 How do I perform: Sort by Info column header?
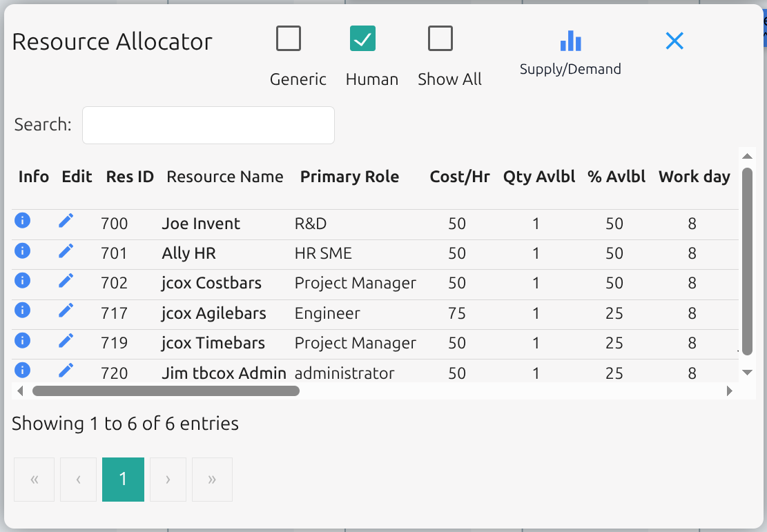pyautogui.click(x=34, y=177)
